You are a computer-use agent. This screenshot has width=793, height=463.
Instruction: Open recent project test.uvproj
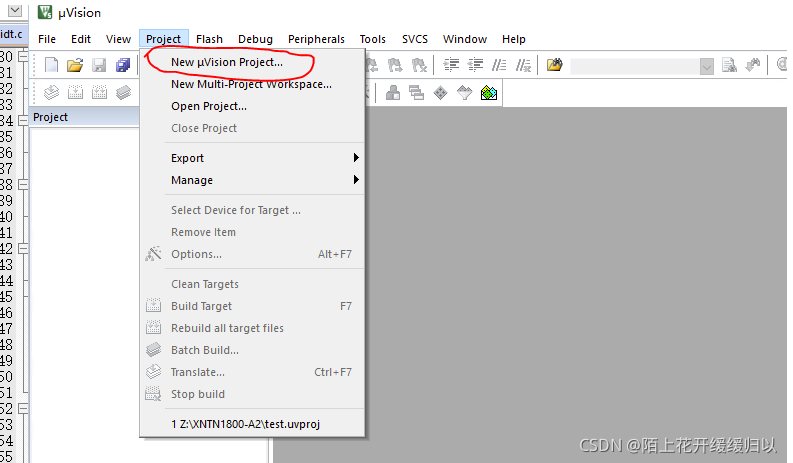click(252, 424)
